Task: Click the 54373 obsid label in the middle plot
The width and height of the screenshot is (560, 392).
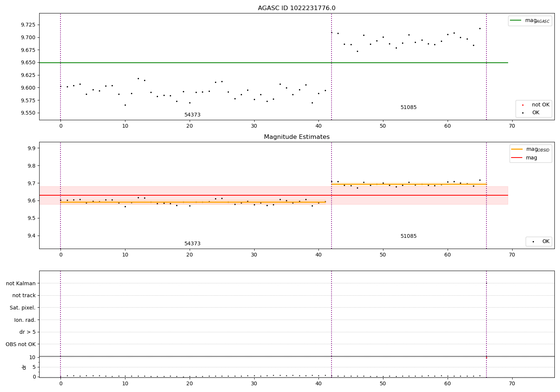Action: coord(192,244)
